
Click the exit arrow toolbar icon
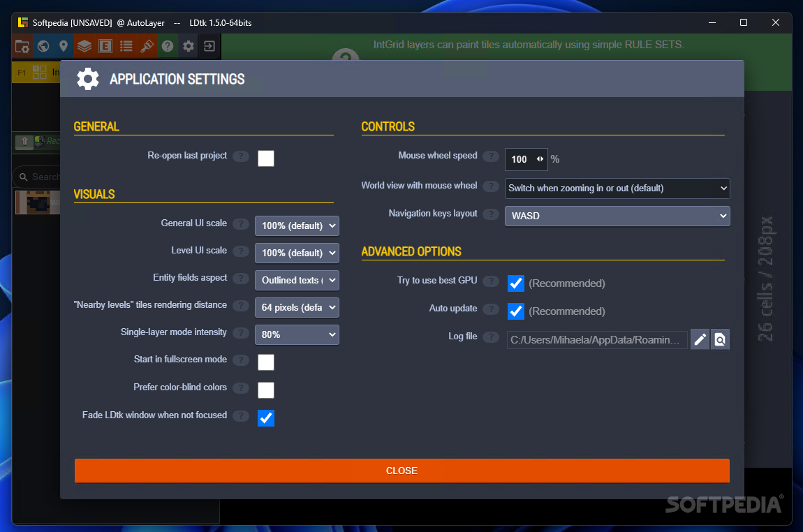209,47
